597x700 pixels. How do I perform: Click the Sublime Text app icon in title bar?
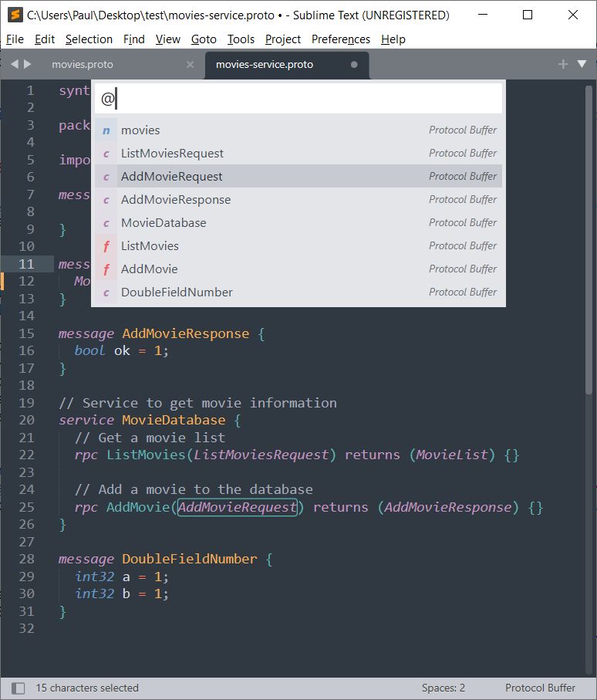pyautogui.click(x=15, y=15)
